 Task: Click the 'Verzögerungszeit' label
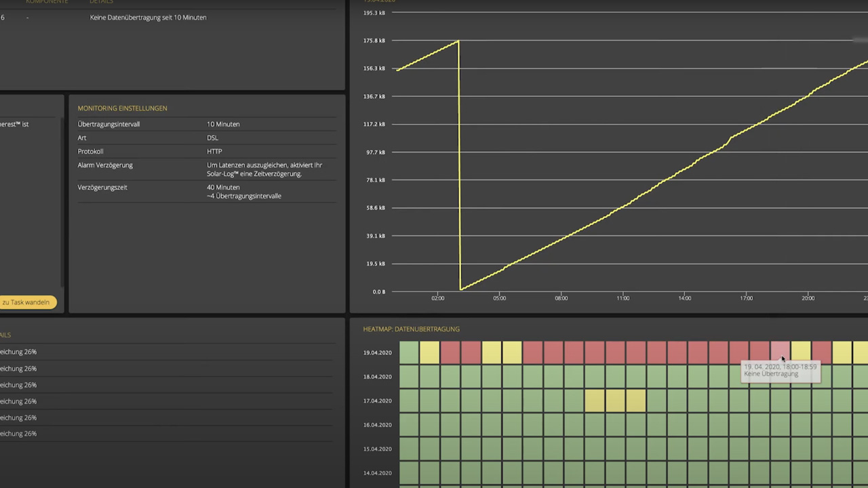[x=102, y=187]
